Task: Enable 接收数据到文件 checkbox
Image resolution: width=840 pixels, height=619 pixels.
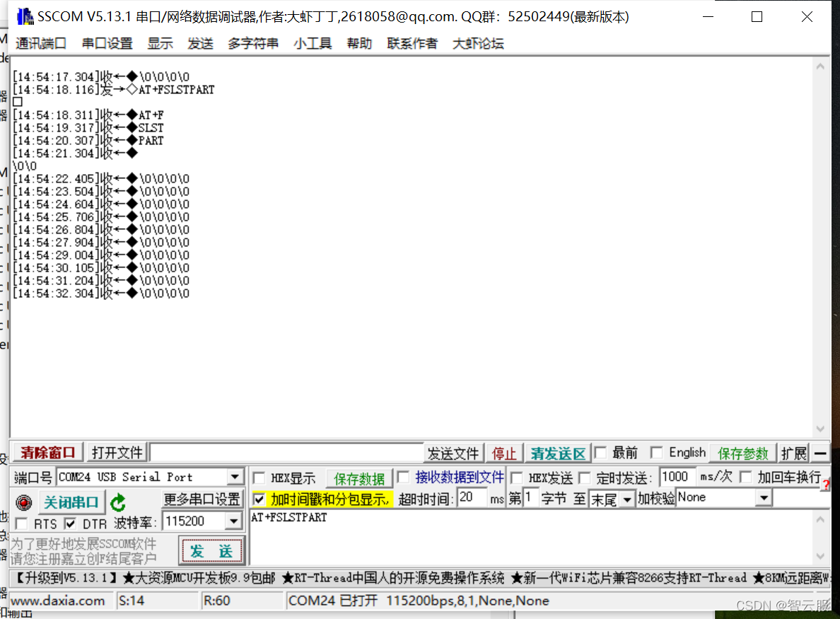Action: point(404,477)
